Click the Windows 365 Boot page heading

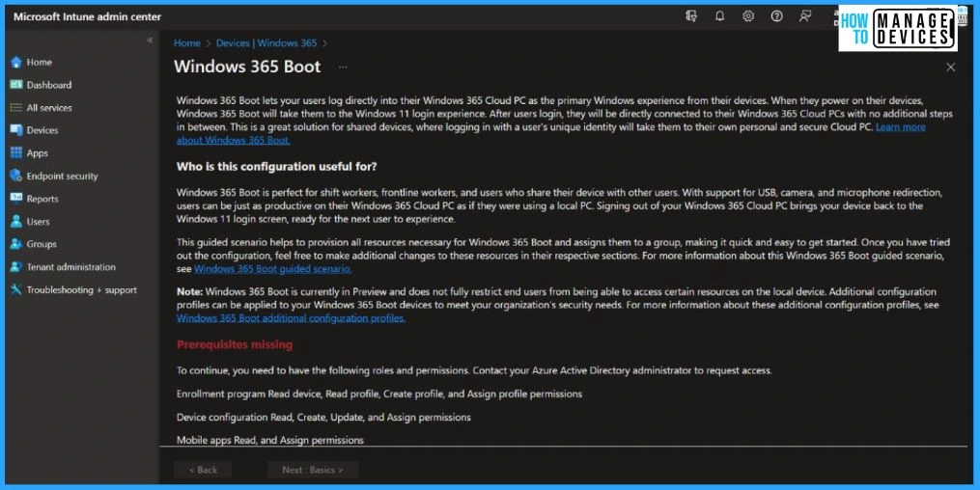tap(247, 67)
